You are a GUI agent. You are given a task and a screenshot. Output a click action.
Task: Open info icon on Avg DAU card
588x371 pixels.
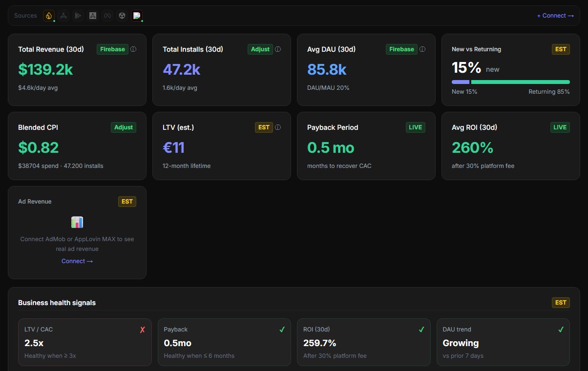coord(422,49)
